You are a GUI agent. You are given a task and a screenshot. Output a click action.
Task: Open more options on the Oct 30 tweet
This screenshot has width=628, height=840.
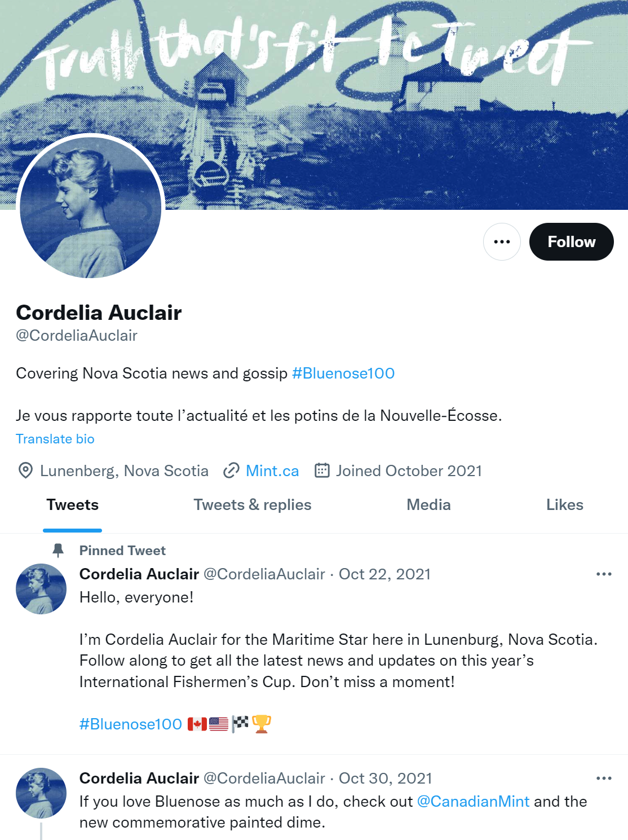click(x=604, y=779)
